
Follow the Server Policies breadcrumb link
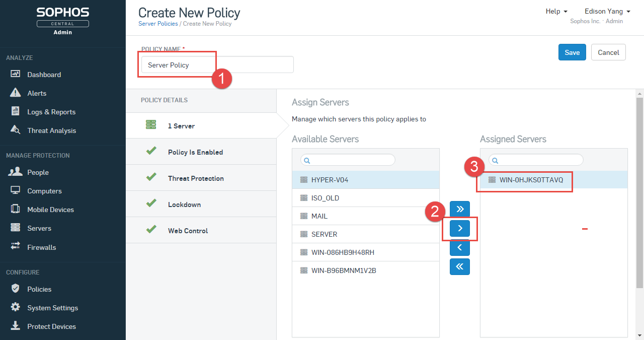(158, 24)
